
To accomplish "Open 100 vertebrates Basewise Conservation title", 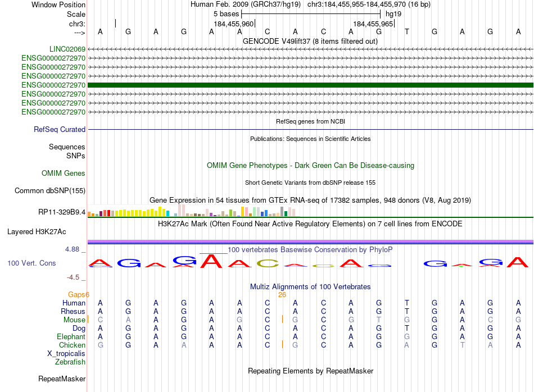I will 310,250.
